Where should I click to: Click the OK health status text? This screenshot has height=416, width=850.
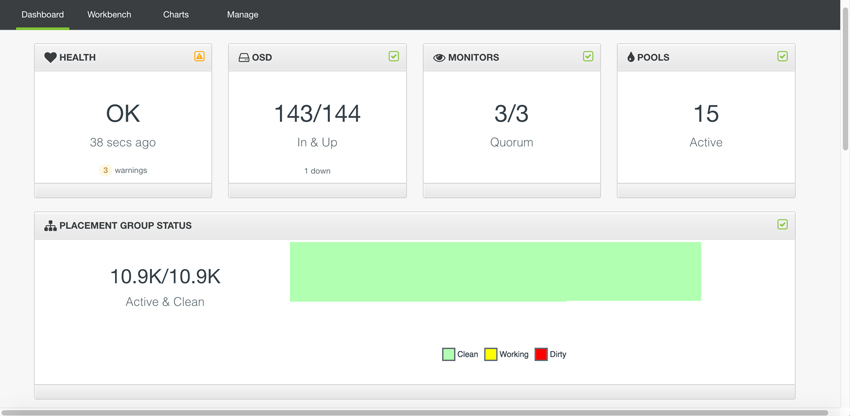click(123, 114)
